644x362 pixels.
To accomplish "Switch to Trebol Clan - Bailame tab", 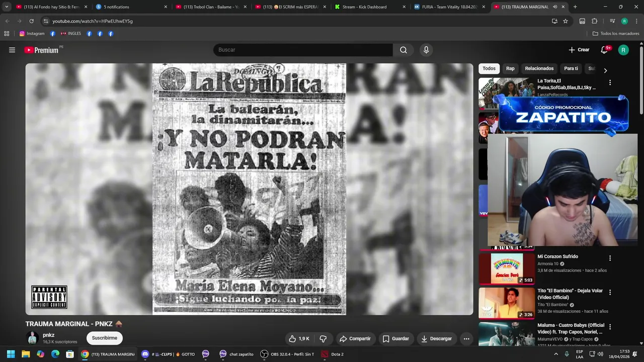I will (211, 7).
